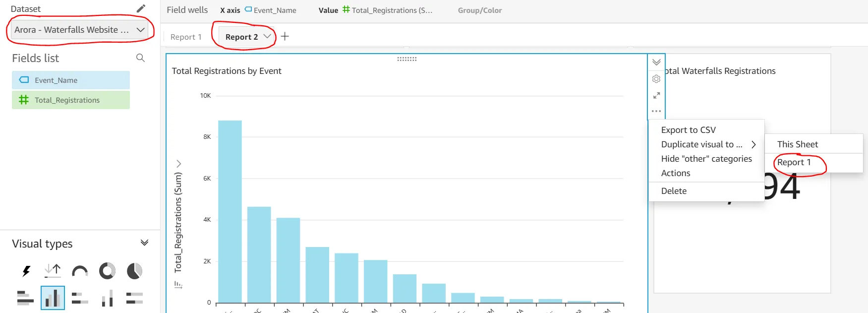Image resolution: width=868 pixels, height=313 pixels.
Task: Choose the horizontal stacked bar visual type
Action: pyautogui.click(x=80, y=298)
